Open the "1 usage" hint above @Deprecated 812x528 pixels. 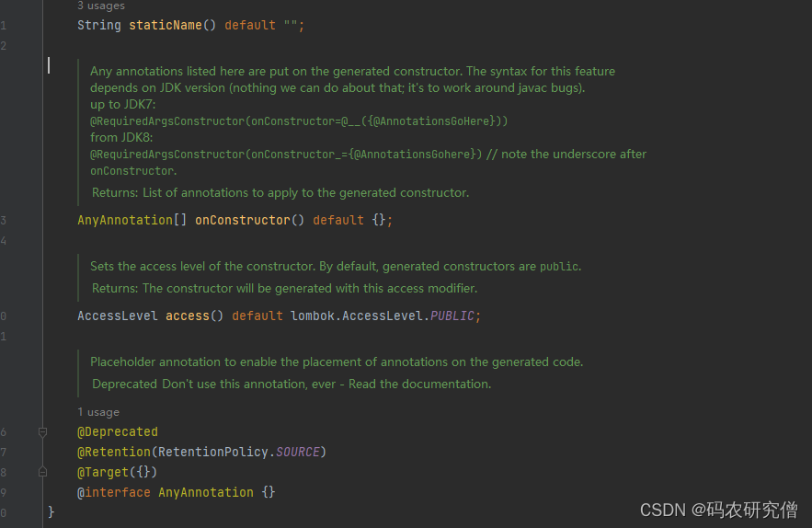pyautogui.click(x=98, y=412)
